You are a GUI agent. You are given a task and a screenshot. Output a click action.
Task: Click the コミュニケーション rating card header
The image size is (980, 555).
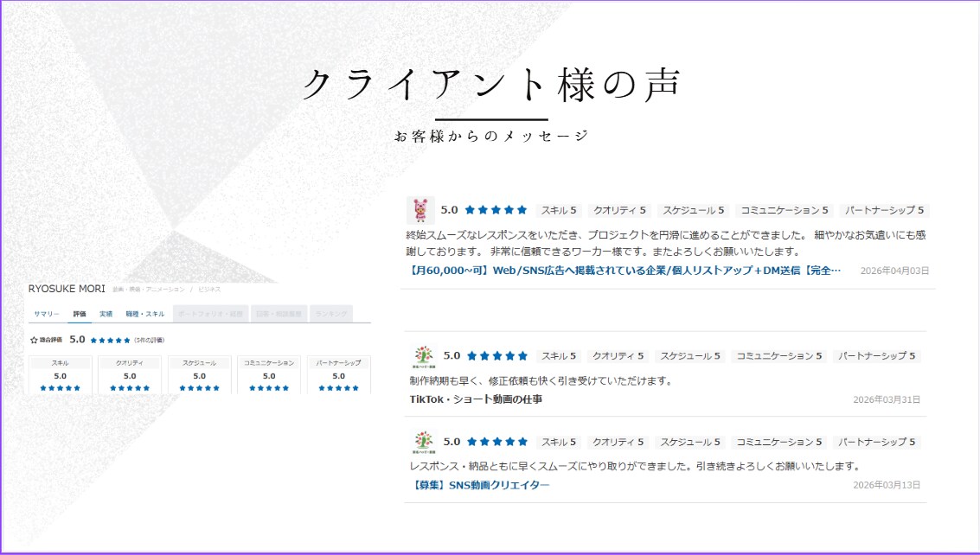[x=269, y=363]
